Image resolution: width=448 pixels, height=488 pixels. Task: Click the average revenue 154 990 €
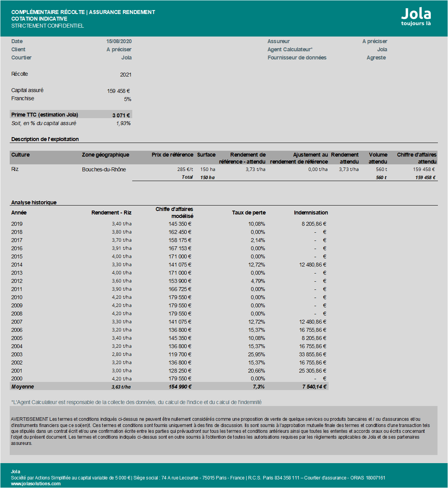point(180,387)
